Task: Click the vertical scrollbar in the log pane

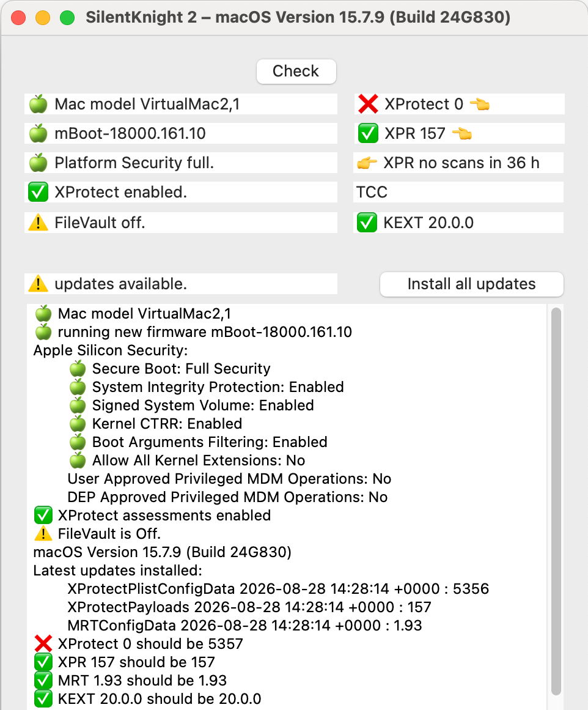Action: click(x=556, y=501)
